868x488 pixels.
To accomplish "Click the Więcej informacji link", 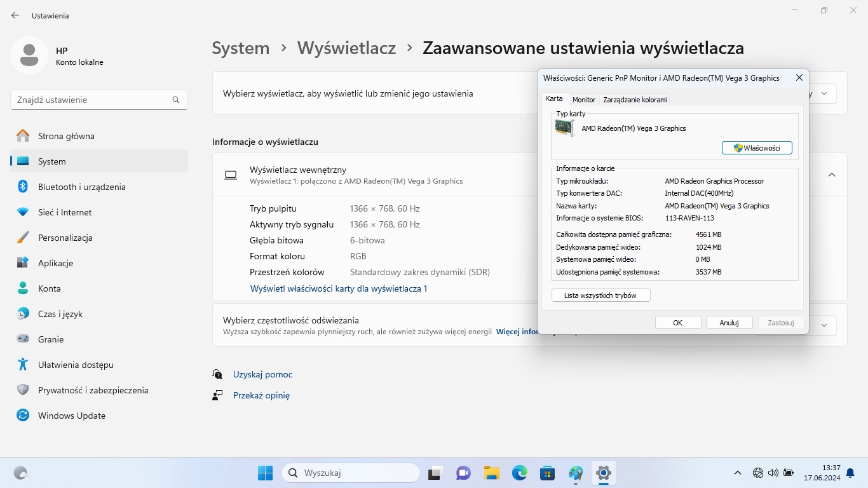I will pyautogui.click(x=517, y=332).
